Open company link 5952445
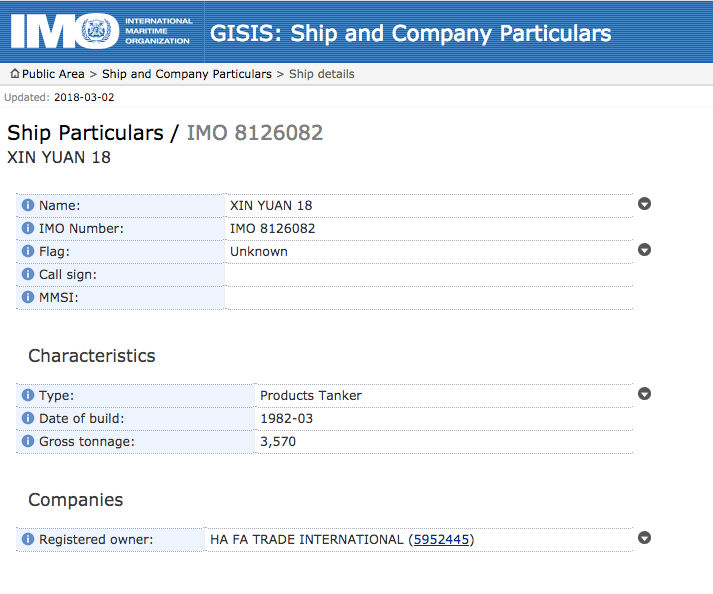This screenshot has width=713, height=594. pos(441,539)
